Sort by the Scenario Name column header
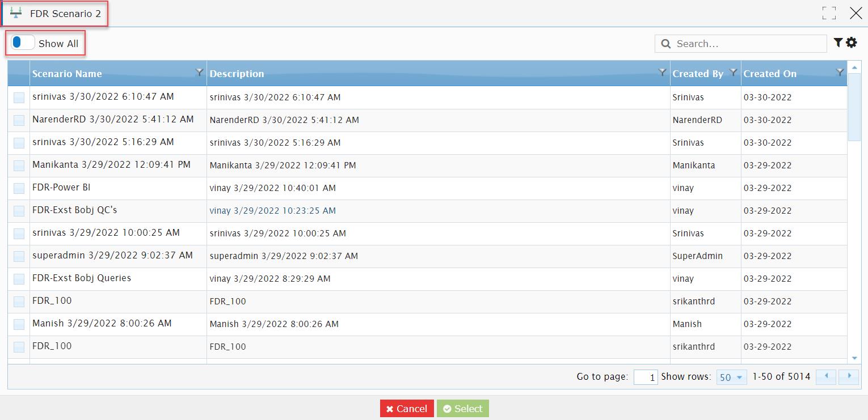The image size is (868, 420). (x=67, y=74)
